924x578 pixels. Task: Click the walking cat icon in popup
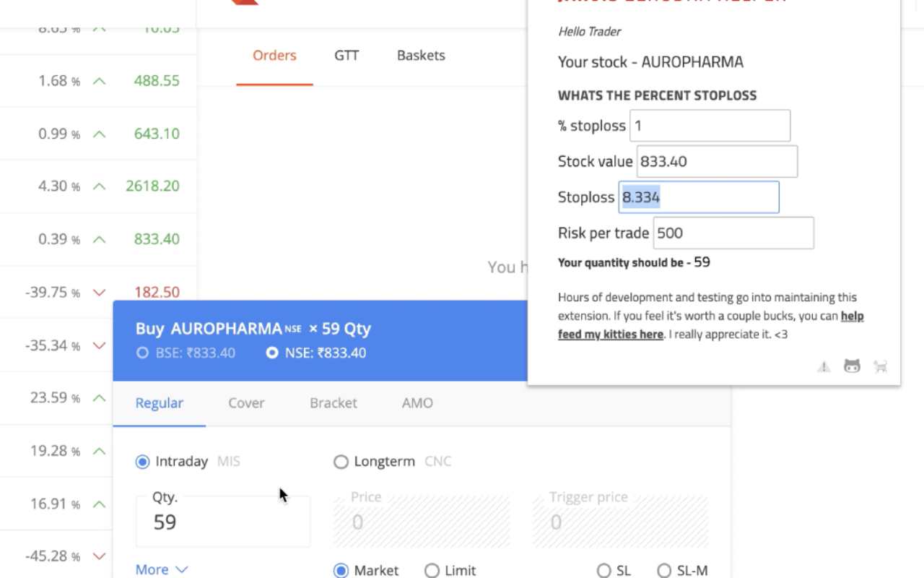(880, 366)
